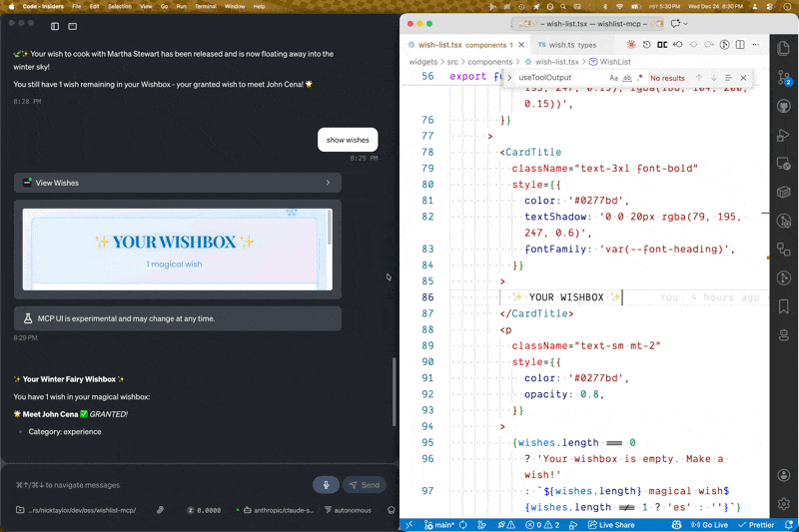This screenshot has height=532, width=799.
Task: Click the attachment paperclip icon
Action: pyautogui.click(x=160, y=510)
